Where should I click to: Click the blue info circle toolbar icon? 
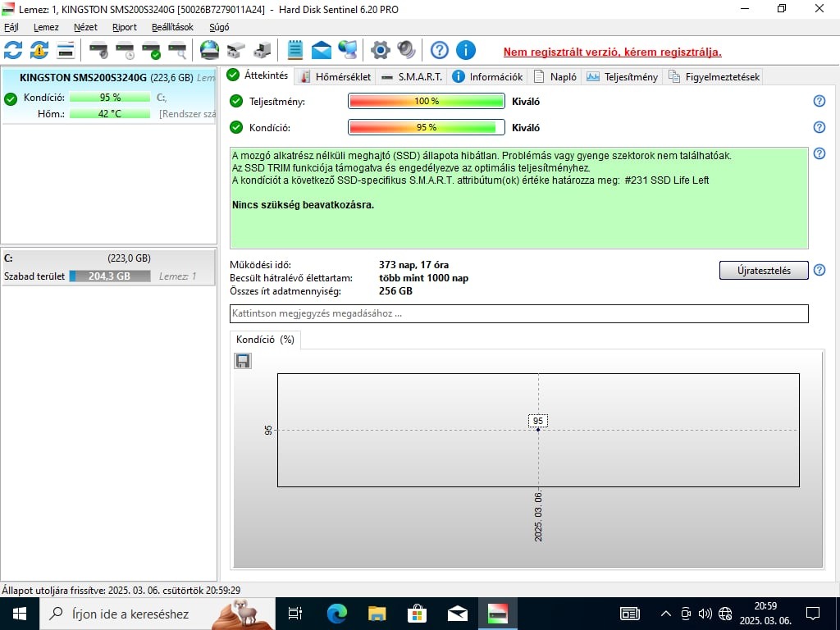pyautogui.click(x=466, y=50)
